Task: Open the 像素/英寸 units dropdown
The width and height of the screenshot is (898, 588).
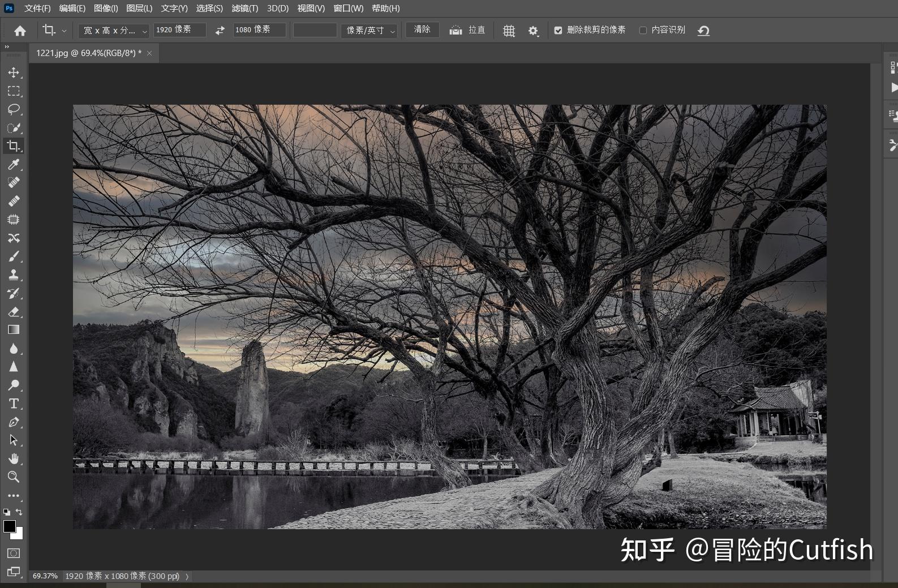Action: 369,31
